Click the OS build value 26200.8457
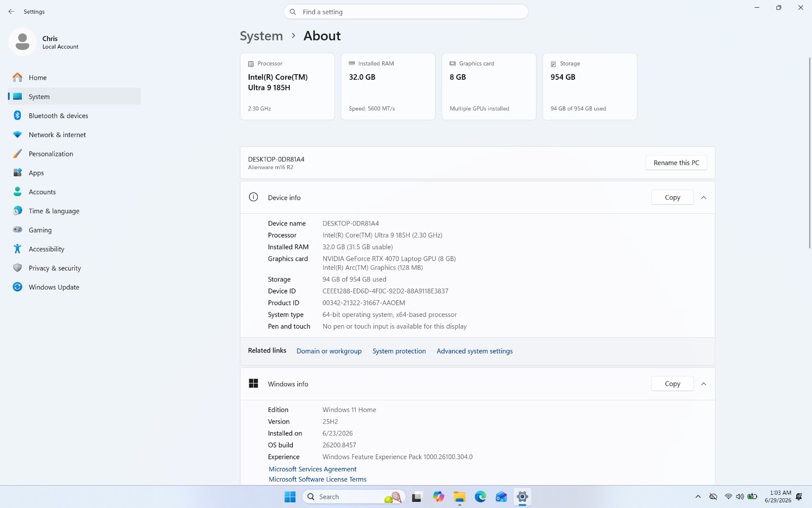The width and height of the screenshot is (812, 508). [340, 445]
